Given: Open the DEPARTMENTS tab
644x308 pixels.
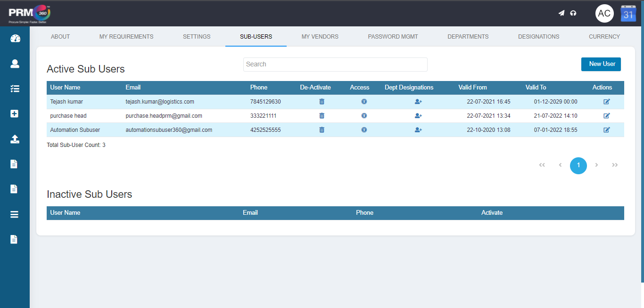Looking at the screenshot, I should pos(468,36).
